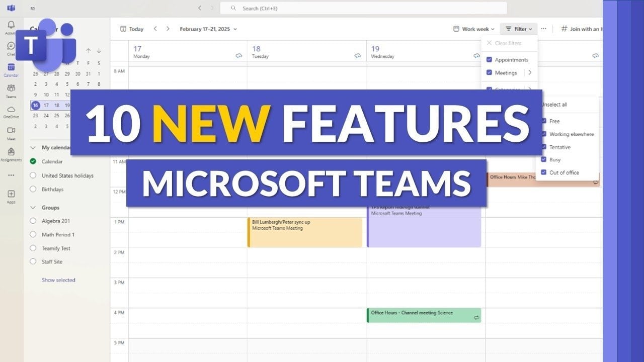Viewport: 644px width, 362px height.
Task: Collapse the My calendars section
Action: [x=33, y=147]
